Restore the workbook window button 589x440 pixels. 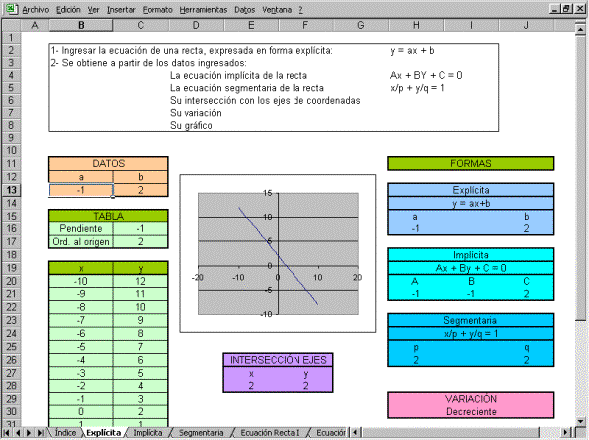point(567,9)
